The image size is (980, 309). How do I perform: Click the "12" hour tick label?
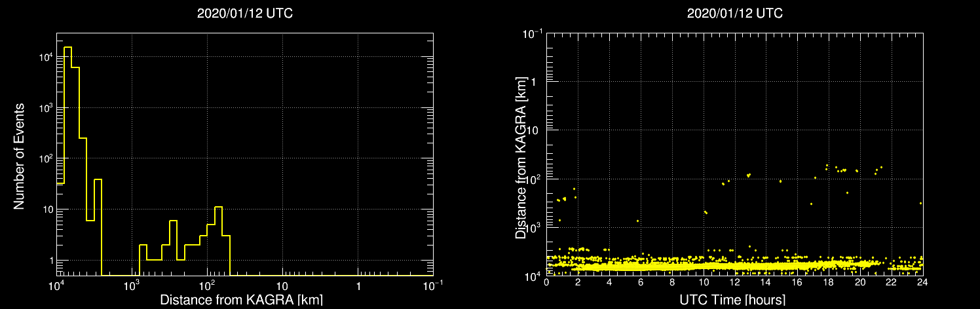pos(734,283)
